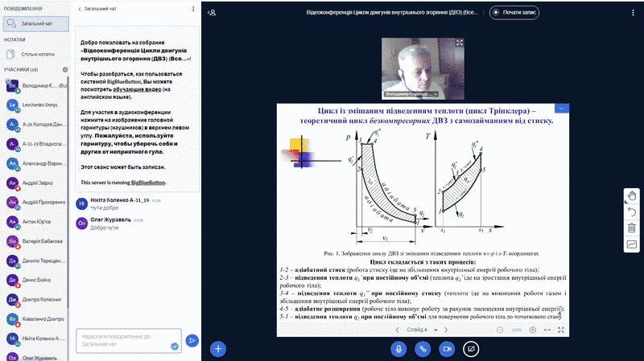Turn off webcam sharing
Image resolution: width=644 pixels, height=361 pixels.
click(x=447, y=349)
